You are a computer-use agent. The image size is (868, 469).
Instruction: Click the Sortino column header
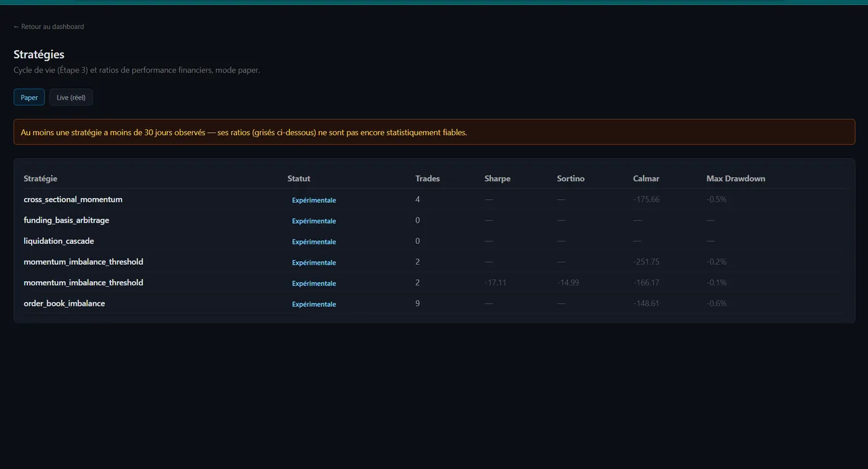coord(570,179)
